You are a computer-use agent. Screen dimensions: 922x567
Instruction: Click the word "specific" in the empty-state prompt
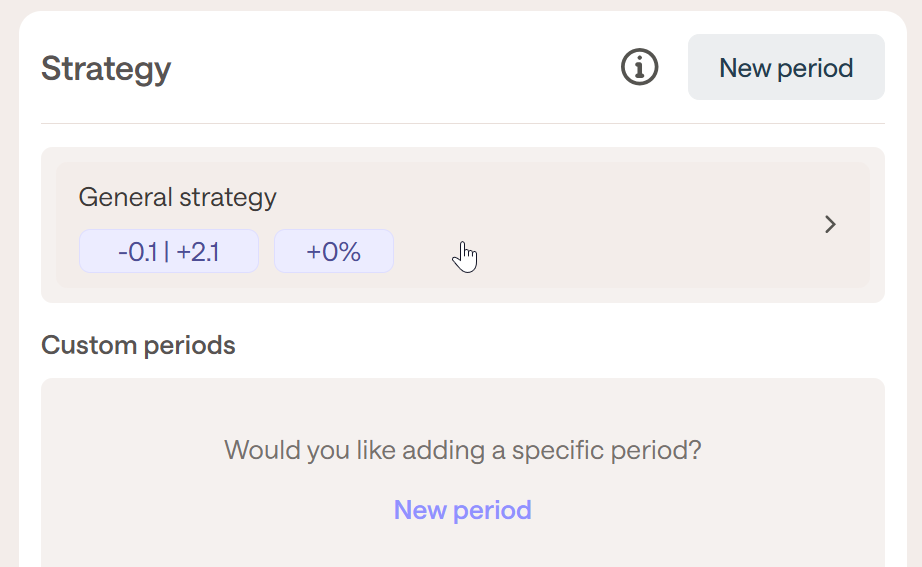(558, 450)
